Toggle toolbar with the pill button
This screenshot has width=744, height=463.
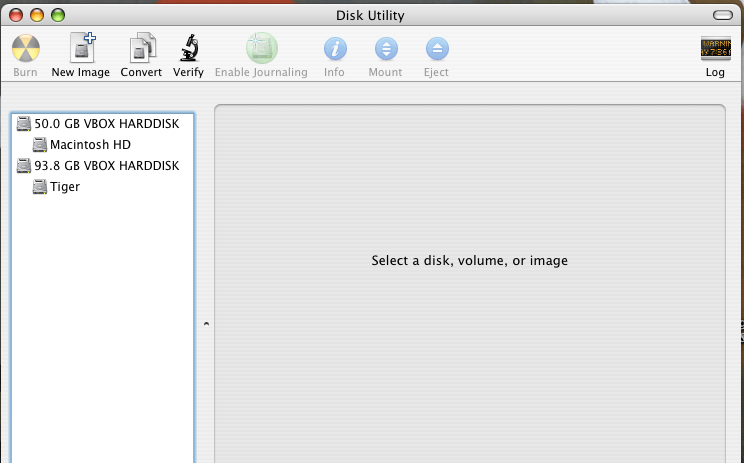[x=723, y=15]
